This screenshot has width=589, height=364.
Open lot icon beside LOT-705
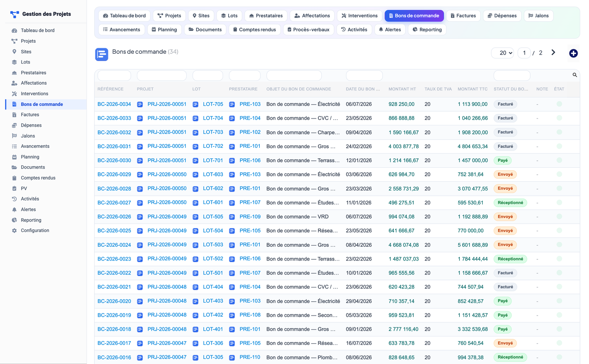coord(195,104)
